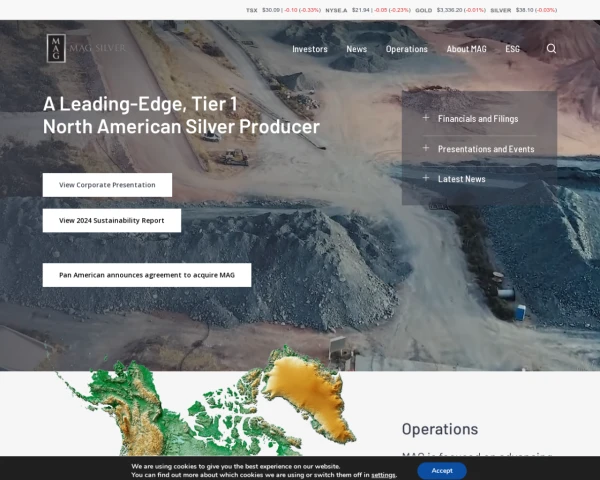Click the GOLD price ticker

[450, 10]
